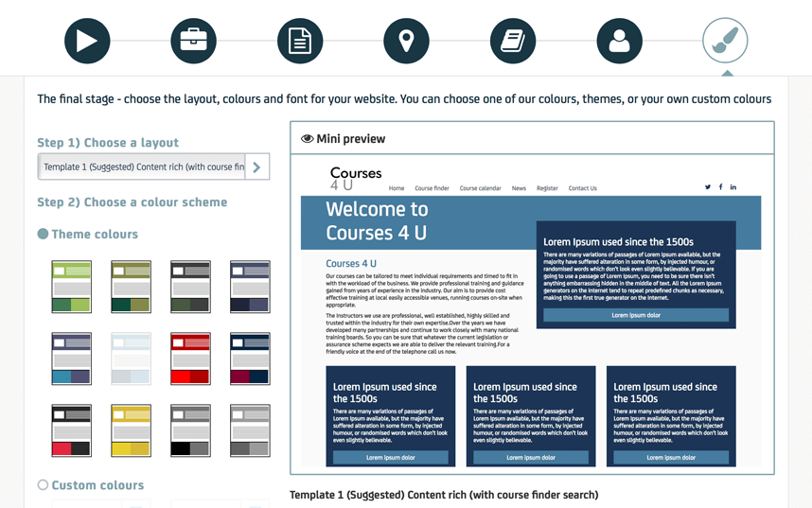Open the briefcase step icon
The height and width of the screenshot is (508, 812).
193,42
